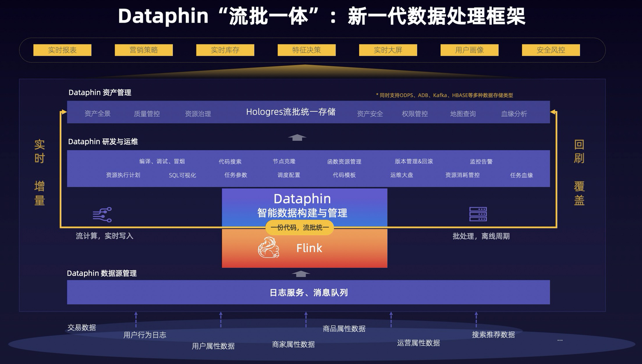Click the Flink squirrel logo
Image resolution: width=642 pixels, height=364 pixels.
coord(269,248)
